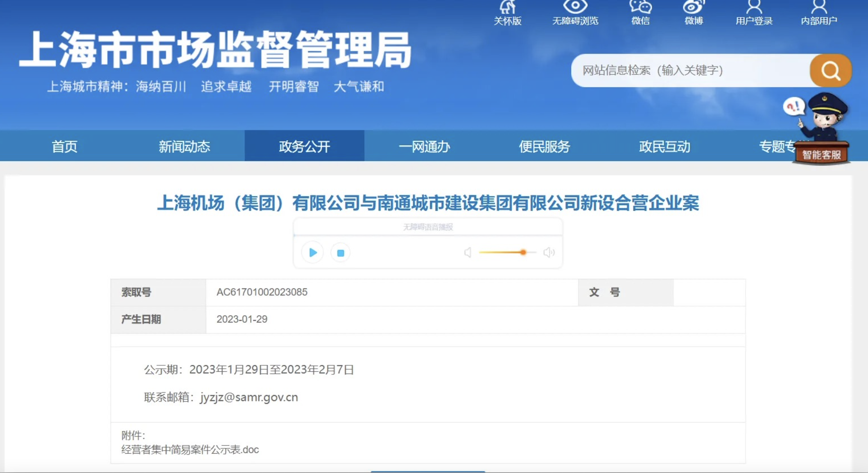Viewport: 868px width, 473px height.
Task: Open the 便民服务 navigation tab
Action: 544,147
